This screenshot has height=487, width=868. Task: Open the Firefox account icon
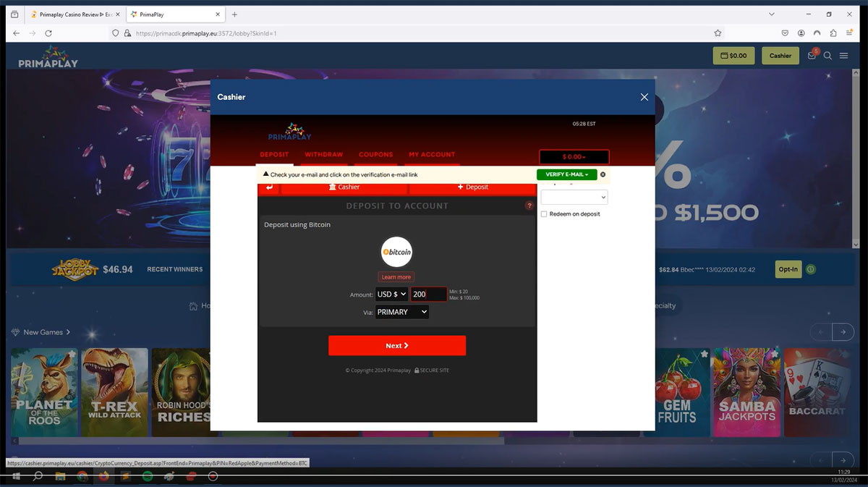pos(801,33)
